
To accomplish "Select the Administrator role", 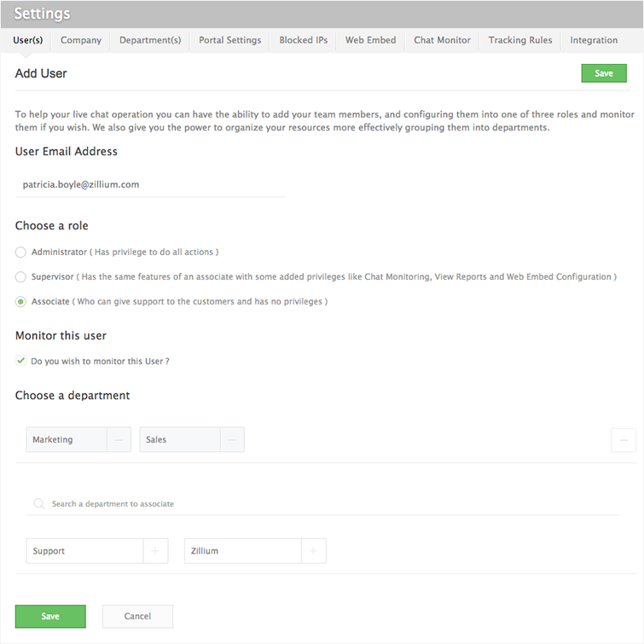I will (21, 252).
